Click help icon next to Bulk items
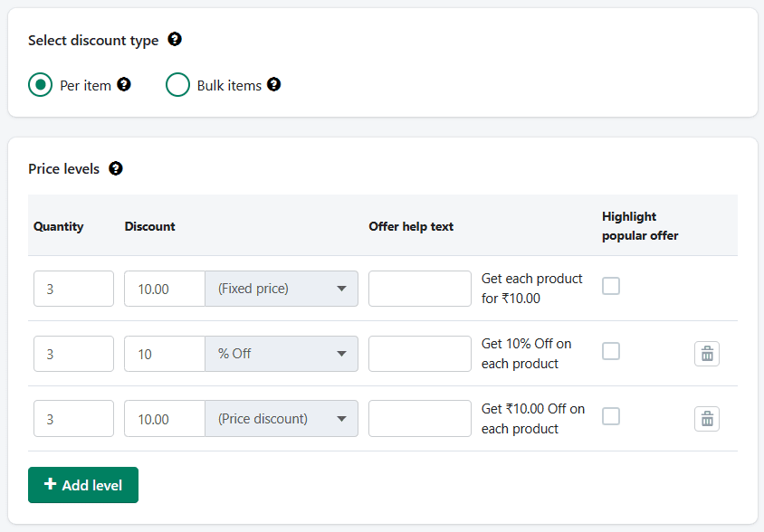 pyautogui.click(x=274, y=85)
